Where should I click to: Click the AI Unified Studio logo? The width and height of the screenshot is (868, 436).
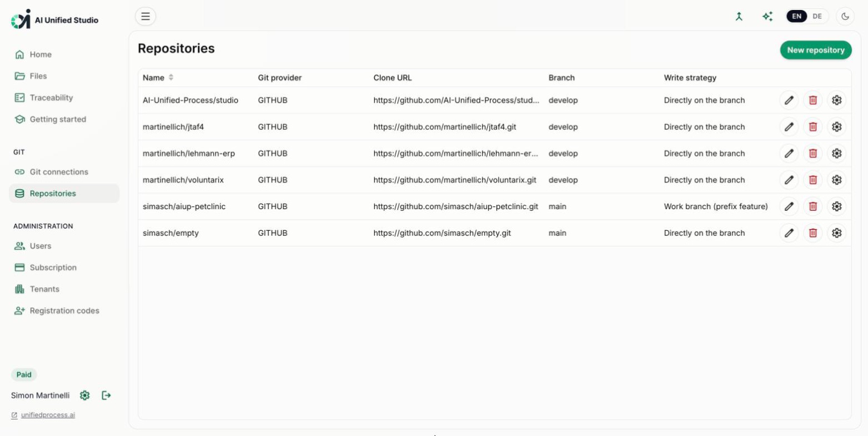click(x=54, y=19)
